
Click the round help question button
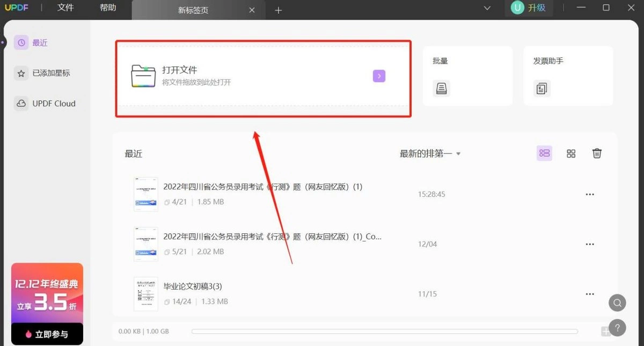(617, 328)
